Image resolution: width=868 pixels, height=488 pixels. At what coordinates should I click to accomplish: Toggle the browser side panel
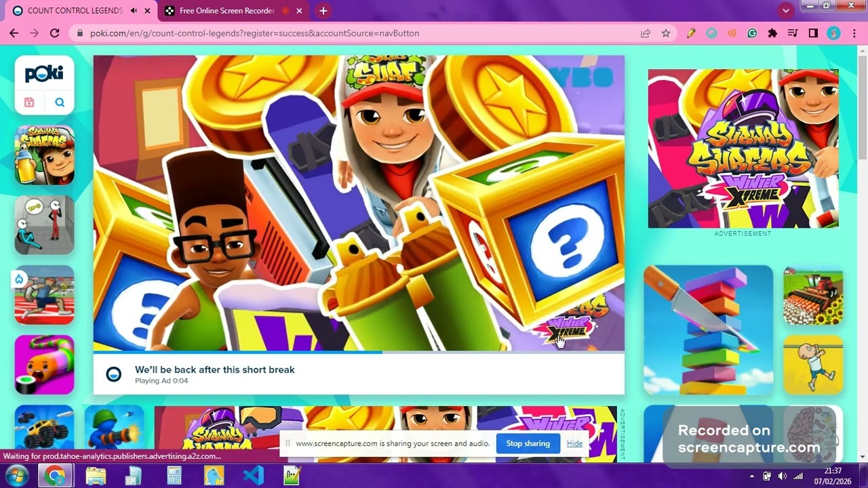pyautogui.click(x=813, y=33)
